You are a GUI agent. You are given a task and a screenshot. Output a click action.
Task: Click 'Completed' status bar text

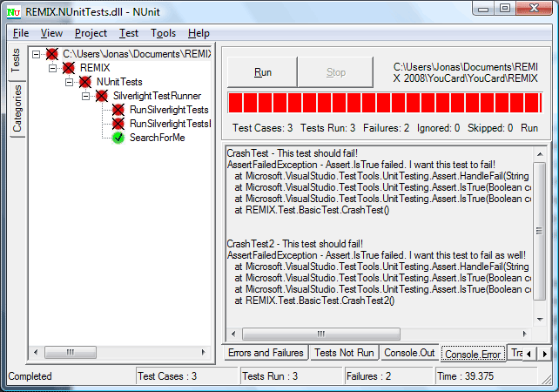coord(30,376)
